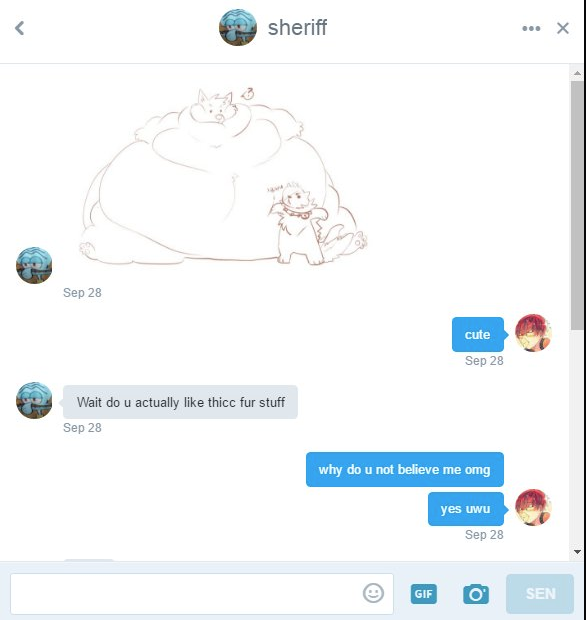Select 'Wait do u actually like' message

point(180,402)
